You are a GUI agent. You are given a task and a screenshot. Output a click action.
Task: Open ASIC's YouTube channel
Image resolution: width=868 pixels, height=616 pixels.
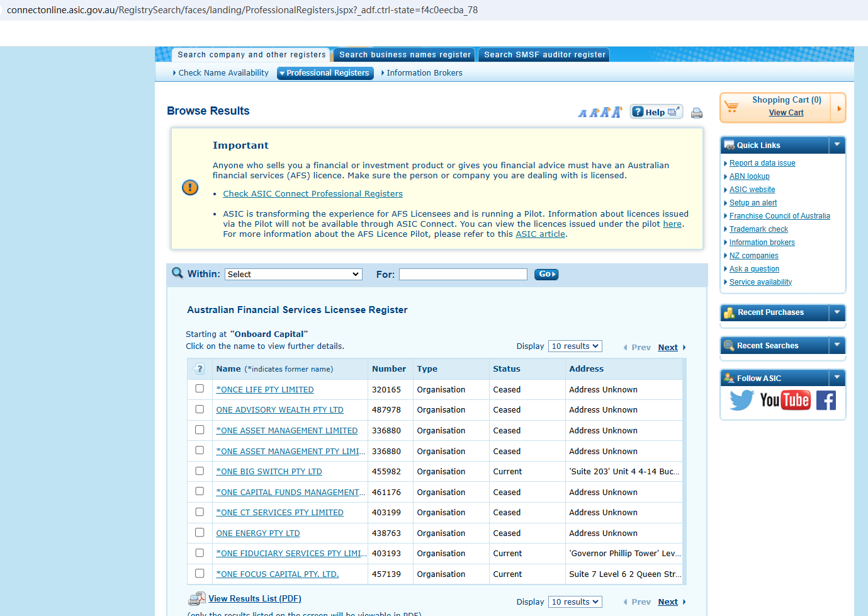[x=785, y=400]
